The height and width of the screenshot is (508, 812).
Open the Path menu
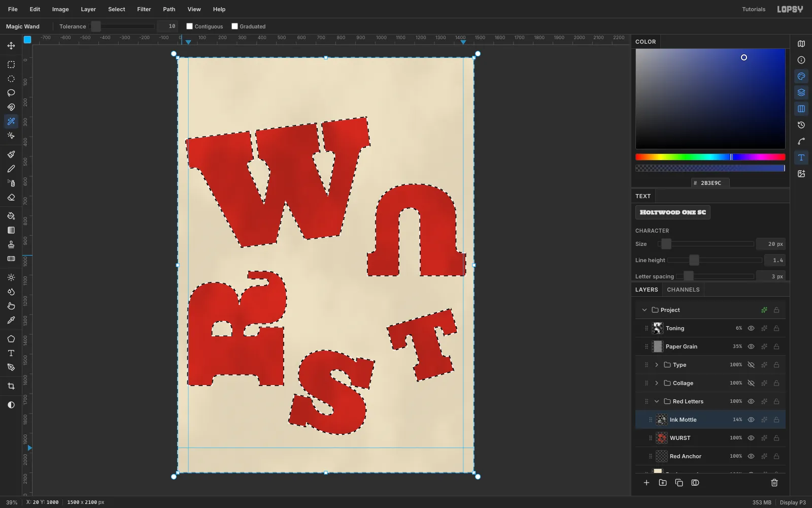pyautogui.click(x=169, y=9)
